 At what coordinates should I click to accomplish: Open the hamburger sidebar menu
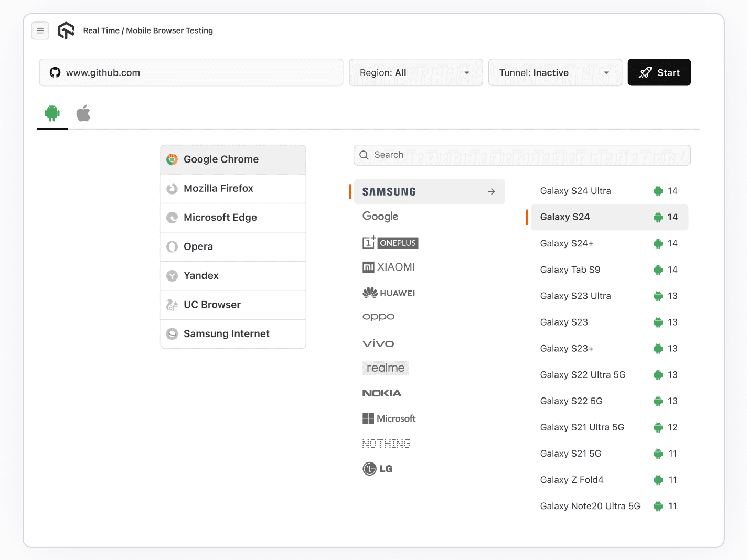[x=40, y=31]
